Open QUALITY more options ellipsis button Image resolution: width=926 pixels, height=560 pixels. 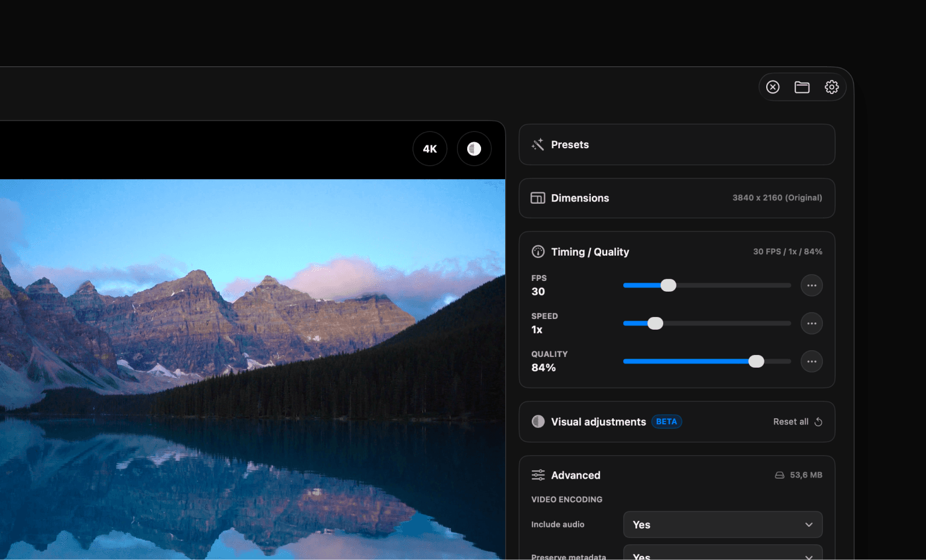coord(811,362)
